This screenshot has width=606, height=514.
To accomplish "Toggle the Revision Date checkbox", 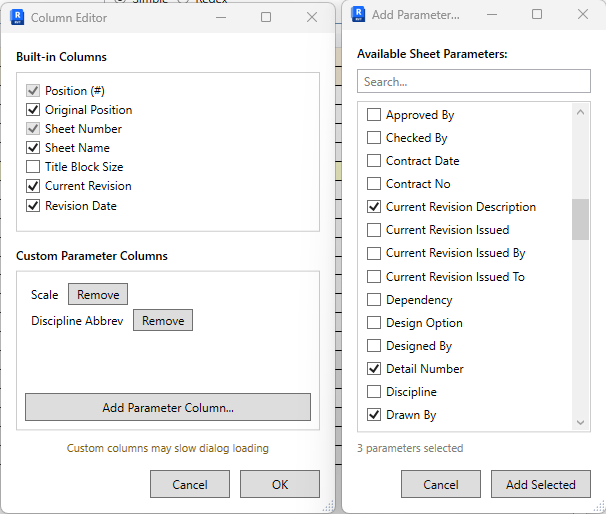I will 34,206.
